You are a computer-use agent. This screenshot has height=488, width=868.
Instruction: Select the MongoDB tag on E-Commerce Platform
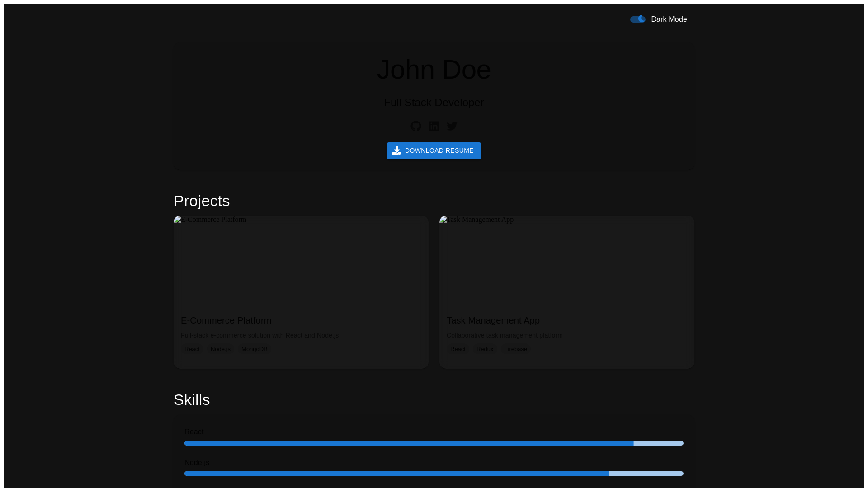click(254, 349)
